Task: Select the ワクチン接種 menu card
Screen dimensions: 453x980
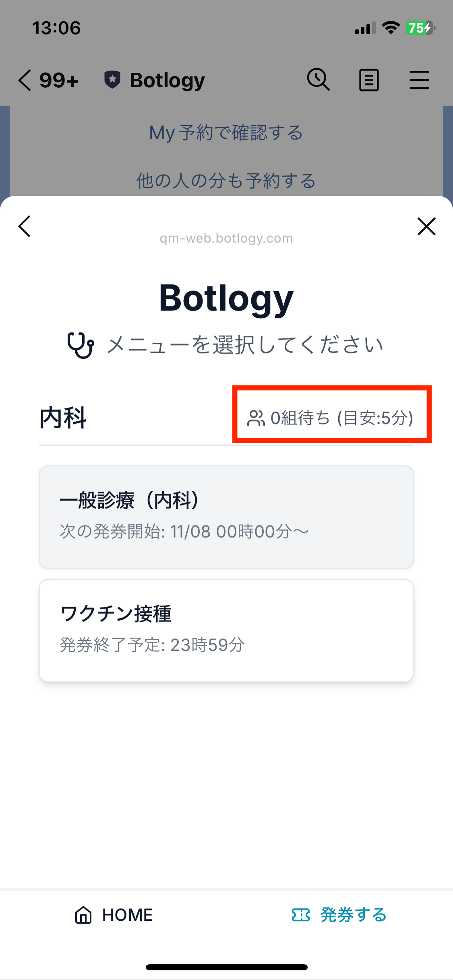Action: pos(226,630)
